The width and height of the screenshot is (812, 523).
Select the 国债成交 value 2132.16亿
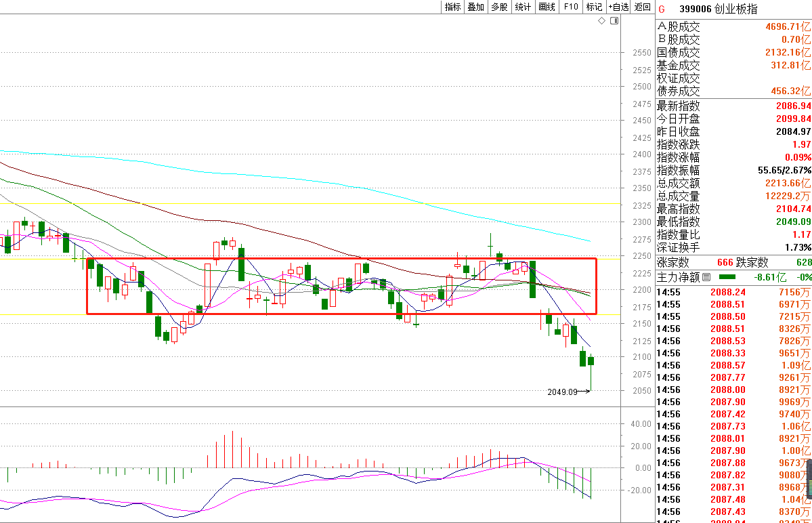pyautogui.click(x=788, y=52)
